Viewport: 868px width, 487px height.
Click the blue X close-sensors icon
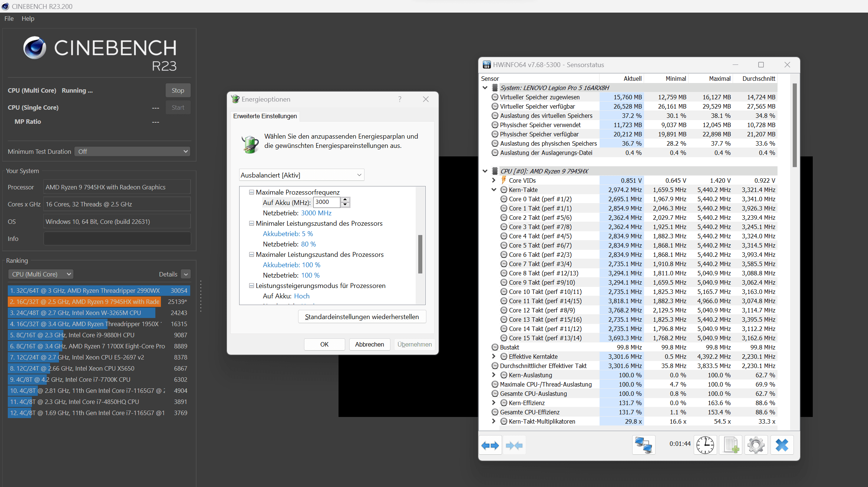pos(782,445)
